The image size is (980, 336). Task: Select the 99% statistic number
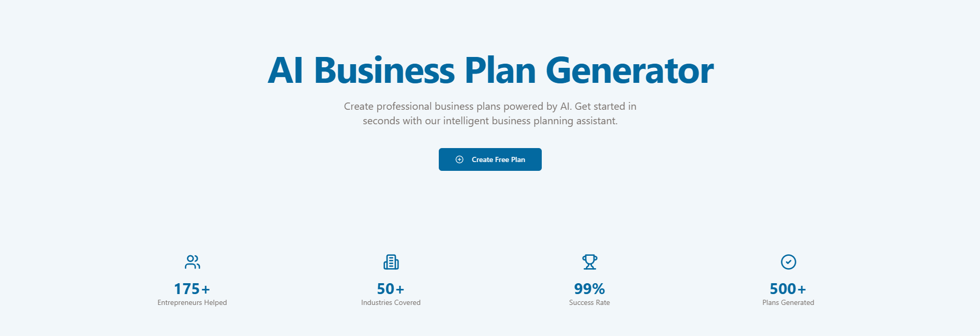tap(589, 289)
